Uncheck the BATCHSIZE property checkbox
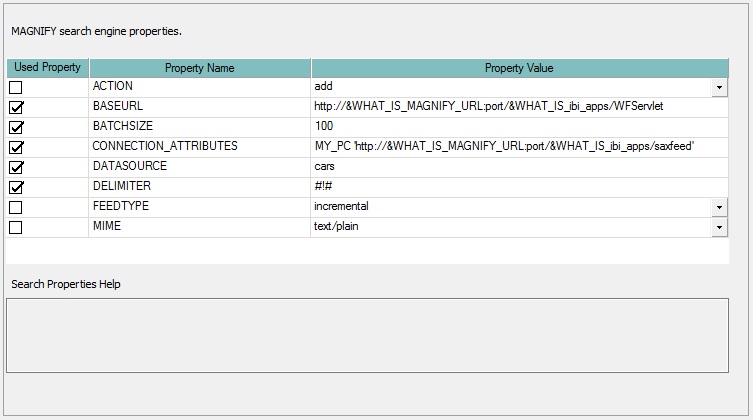753x420 pixels. pyautogui.click(x=16, y=128)
